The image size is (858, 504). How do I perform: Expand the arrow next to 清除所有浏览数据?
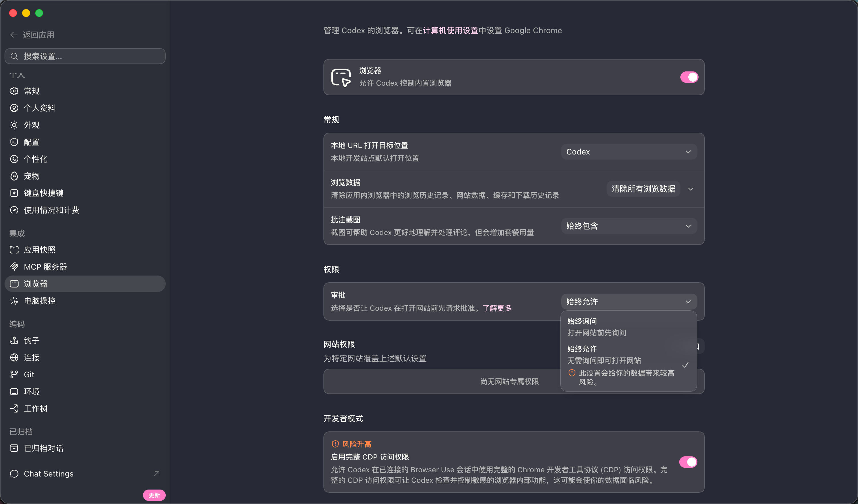click(691, 189)
